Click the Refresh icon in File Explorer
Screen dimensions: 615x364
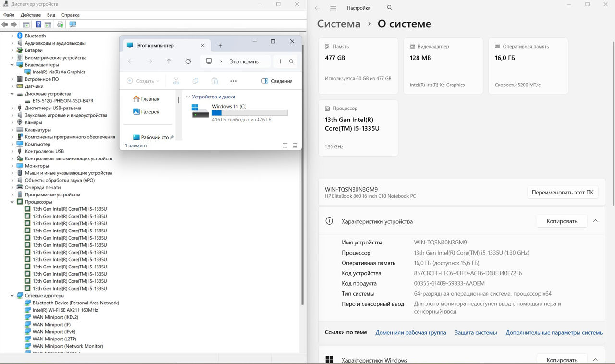pyautogui.click(x=188, y=61)
